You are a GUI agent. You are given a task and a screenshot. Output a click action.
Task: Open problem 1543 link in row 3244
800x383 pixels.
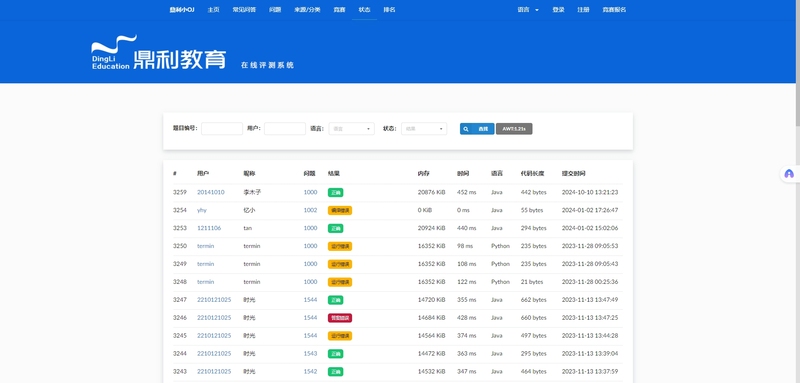tap(310, 353)
